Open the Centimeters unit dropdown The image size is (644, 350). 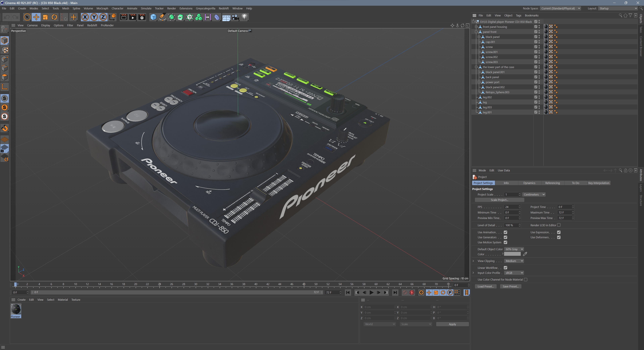point(534,195)
